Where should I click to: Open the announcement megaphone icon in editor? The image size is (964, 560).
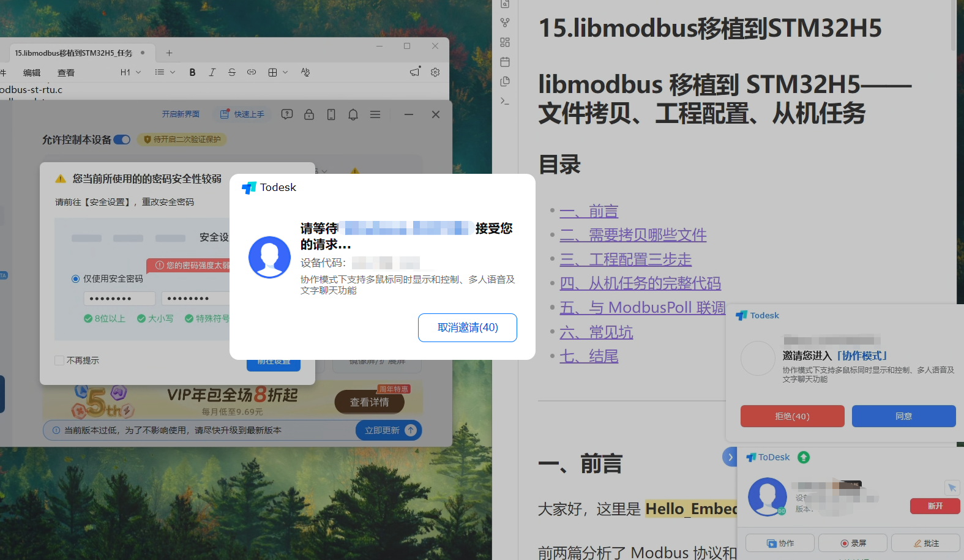coord(415,72)
